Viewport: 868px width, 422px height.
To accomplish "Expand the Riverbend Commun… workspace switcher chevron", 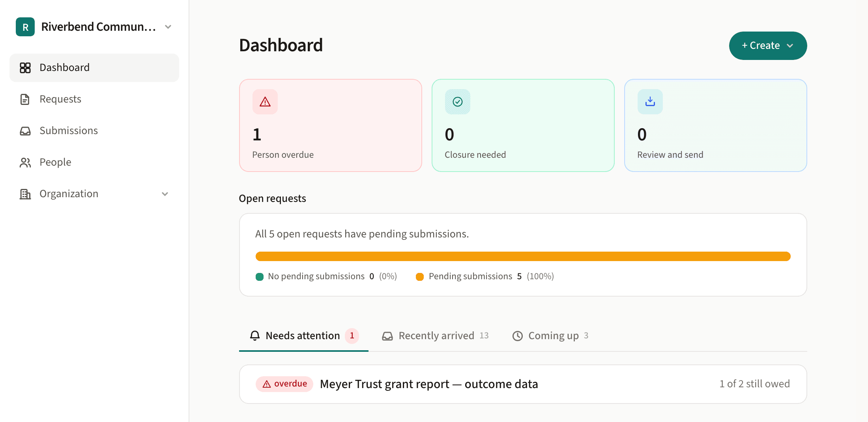I will tap(168, 27).
